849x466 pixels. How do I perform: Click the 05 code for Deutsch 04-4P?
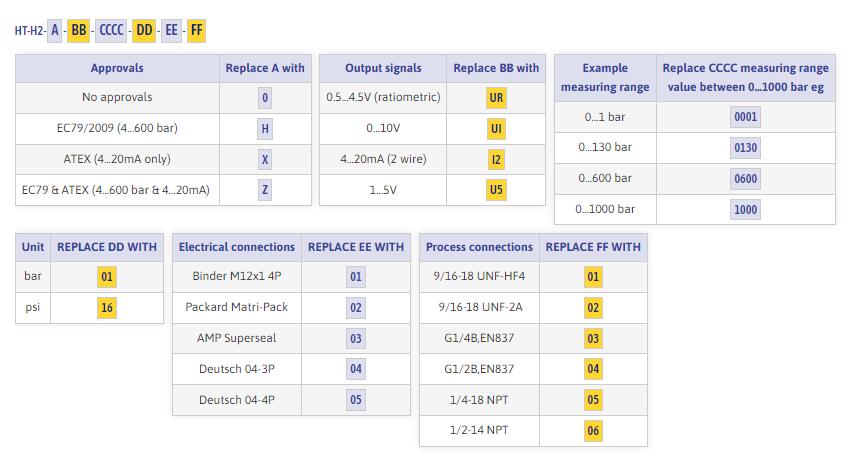pyautogui.click(x=356, y=401)
